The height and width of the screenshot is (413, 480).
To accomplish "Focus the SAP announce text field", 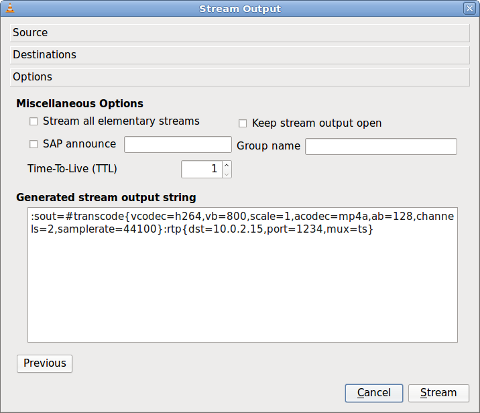I will click(x=178, y=144).
